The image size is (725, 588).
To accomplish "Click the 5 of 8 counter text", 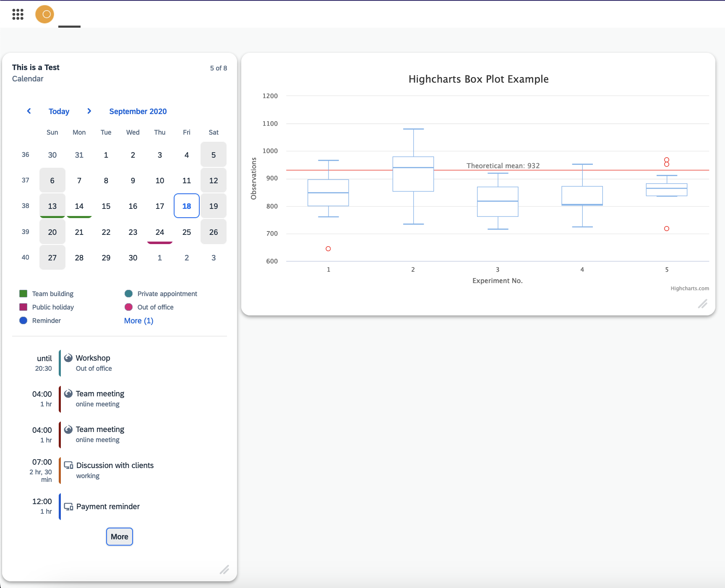I will [219, 68].
